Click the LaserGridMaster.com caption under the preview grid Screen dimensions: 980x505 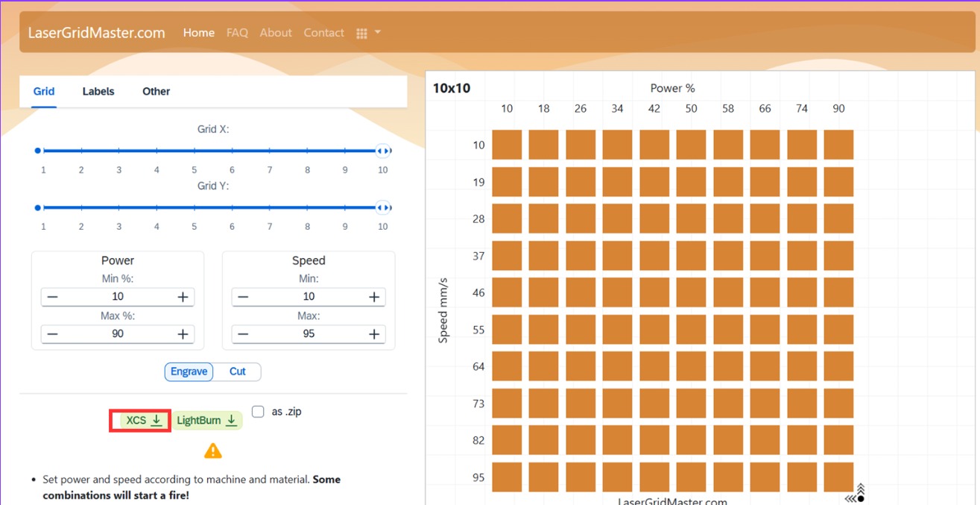tap(672, 501)
